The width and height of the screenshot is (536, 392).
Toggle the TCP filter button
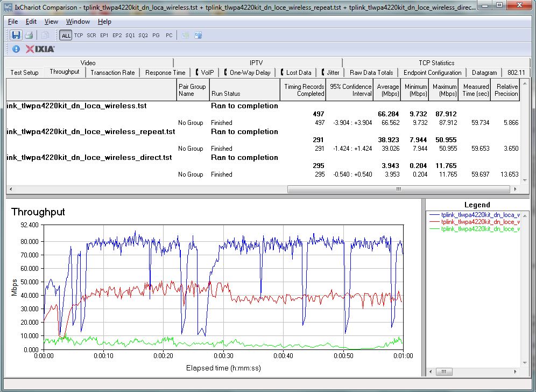[79, 35]
